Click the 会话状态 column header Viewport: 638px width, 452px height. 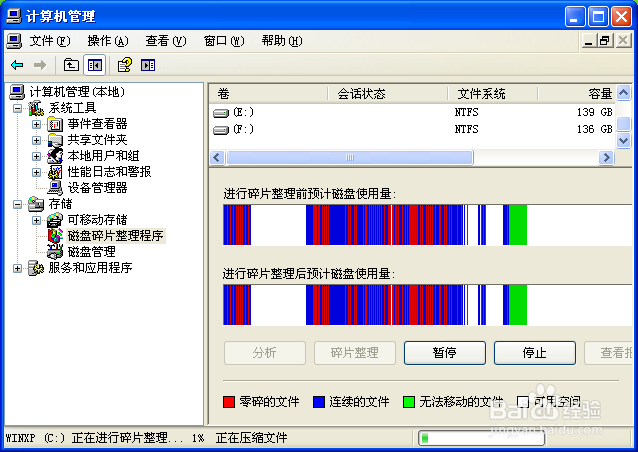tap(387, 94)
